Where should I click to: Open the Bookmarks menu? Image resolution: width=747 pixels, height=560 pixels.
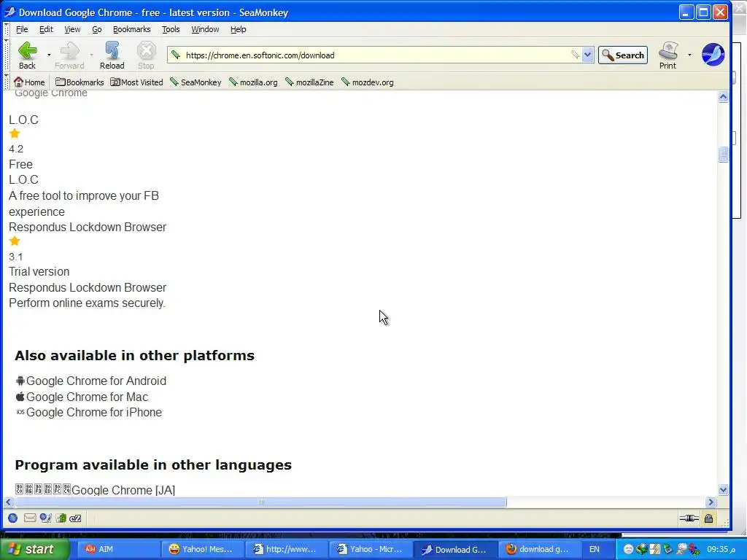131,29
